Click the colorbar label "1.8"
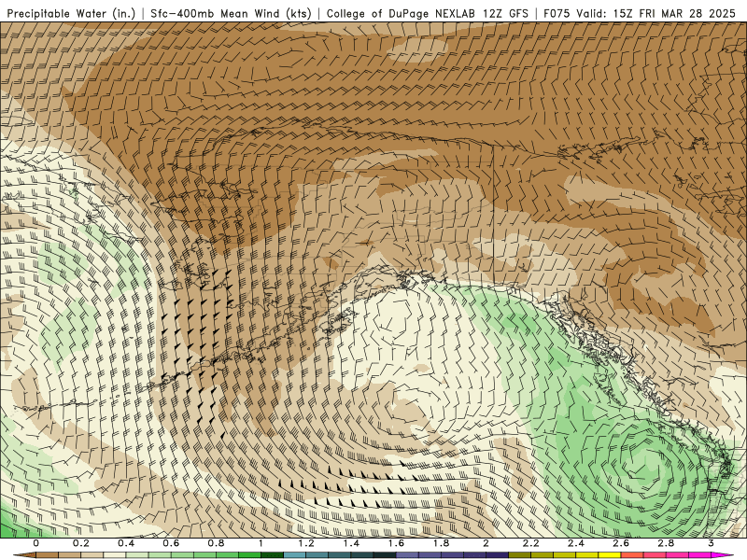The width and height of the screenshot is (747, 560). (441, 543)
